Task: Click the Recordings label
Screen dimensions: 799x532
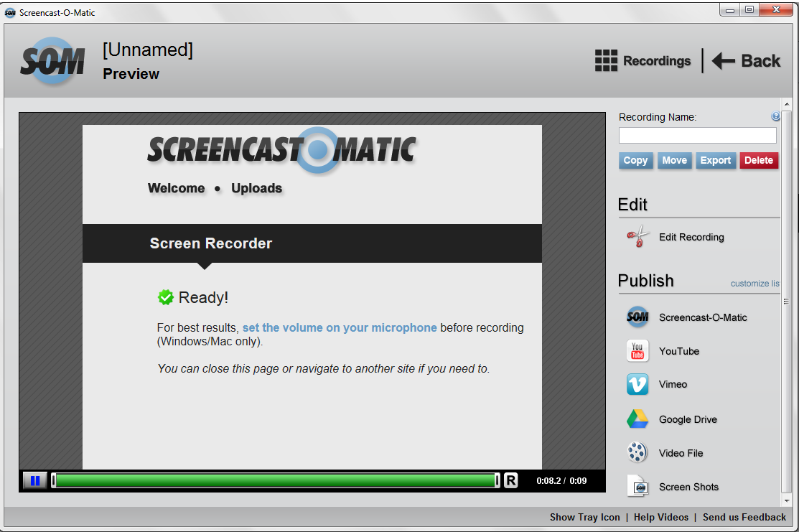Action: pyautogui.click(x=657, y=60)
